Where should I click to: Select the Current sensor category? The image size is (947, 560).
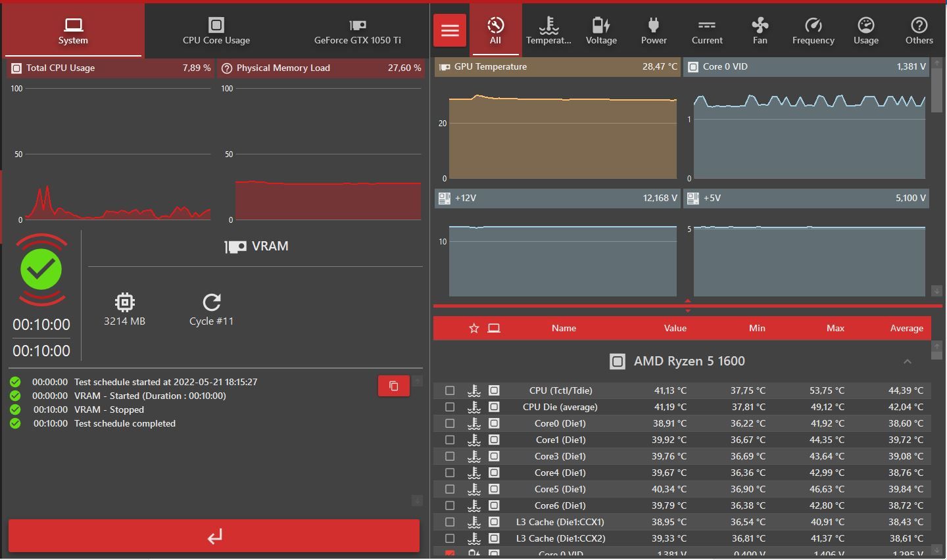coord(707,30)
